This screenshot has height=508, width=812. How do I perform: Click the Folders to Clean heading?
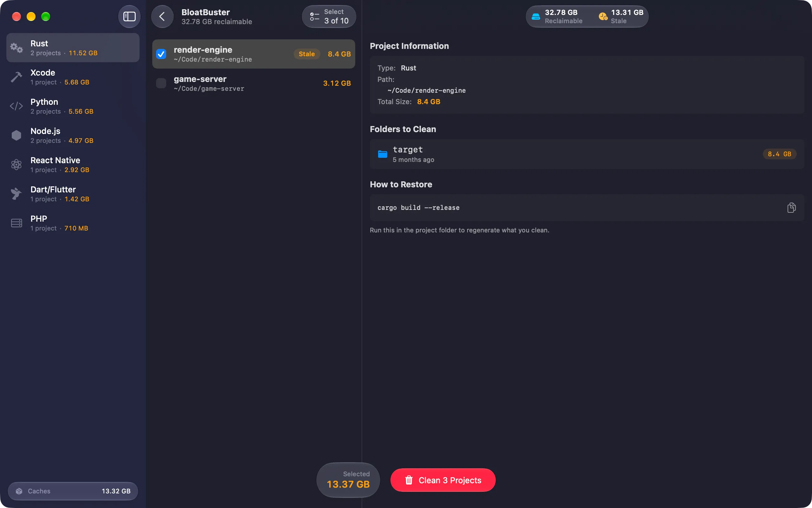click(403, 129)
